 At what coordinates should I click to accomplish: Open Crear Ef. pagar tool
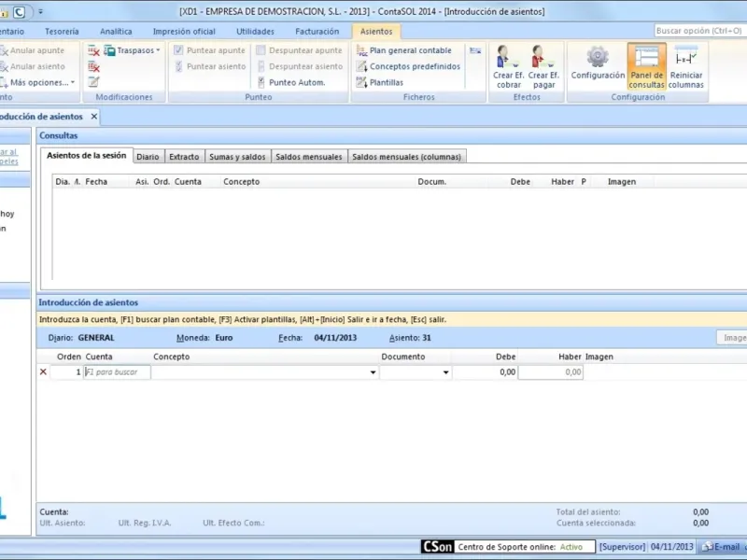543,66
